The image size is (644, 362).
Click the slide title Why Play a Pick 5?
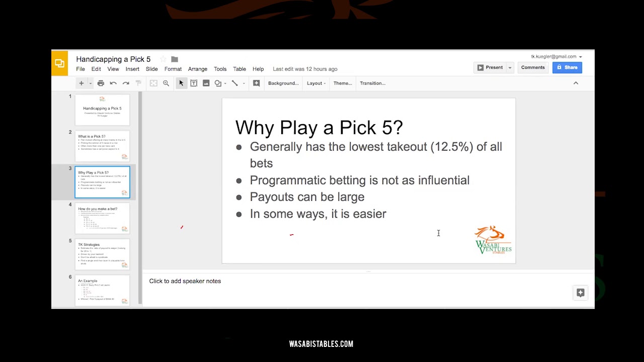coord(319,128)
